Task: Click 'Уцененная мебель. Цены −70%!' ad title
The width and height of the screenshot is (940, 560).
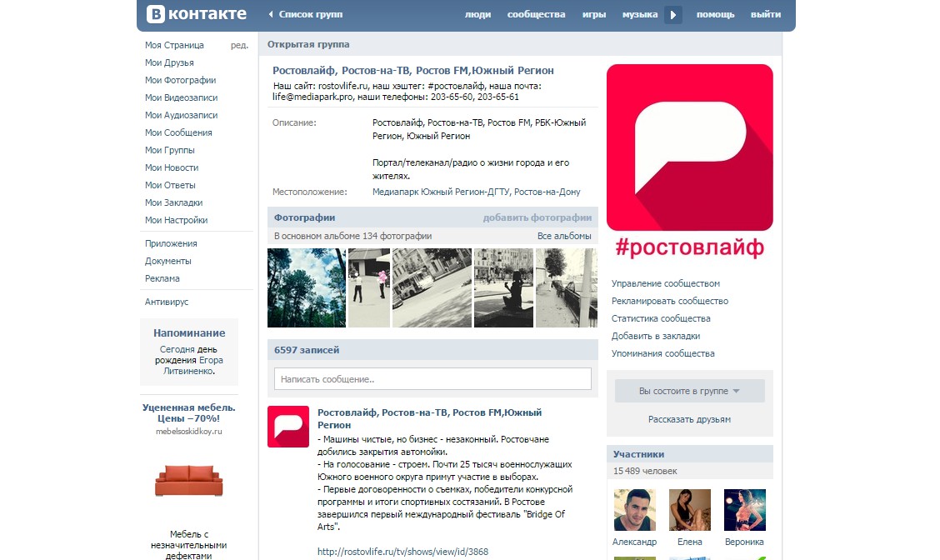Action: click(189, 412)
